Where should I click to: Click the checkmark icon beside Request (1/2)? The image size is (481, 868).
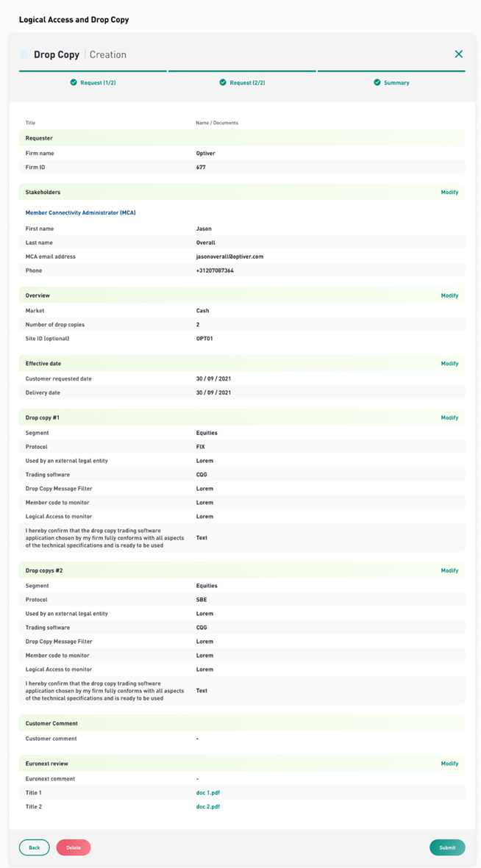coord(73,82)
